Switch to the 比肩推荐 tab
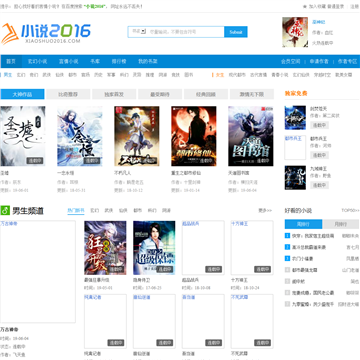The image size is (360, 360). tap(68, 94)
